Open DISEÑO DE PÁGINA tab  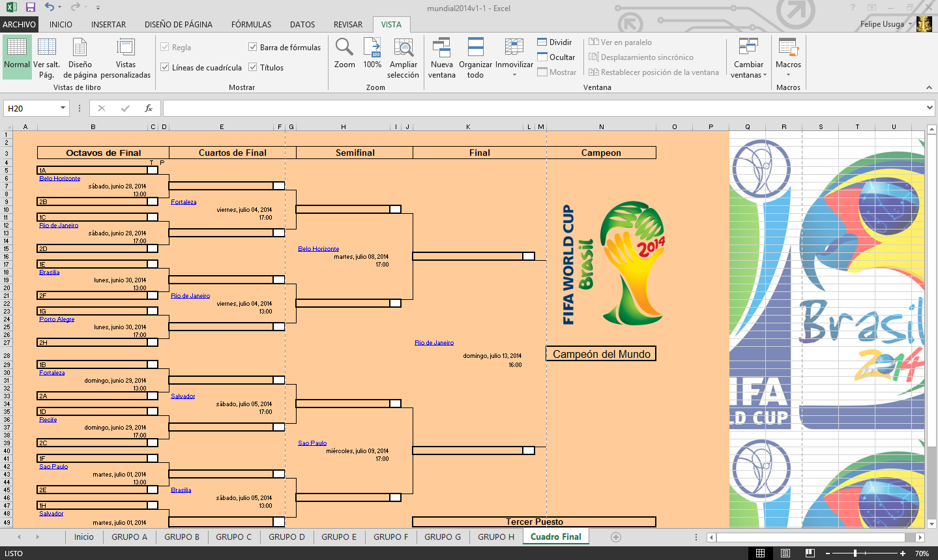pos(179,24)
